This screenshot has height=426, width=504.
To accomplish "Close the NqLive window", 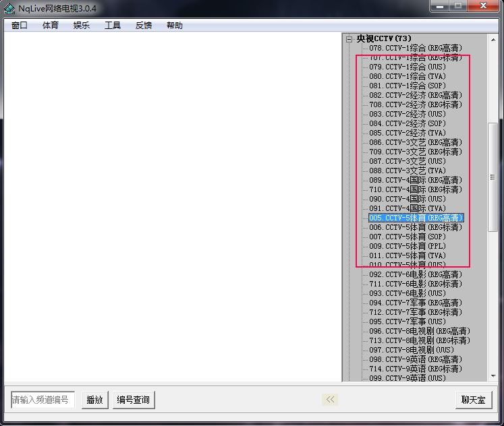I will click(483, 6).
